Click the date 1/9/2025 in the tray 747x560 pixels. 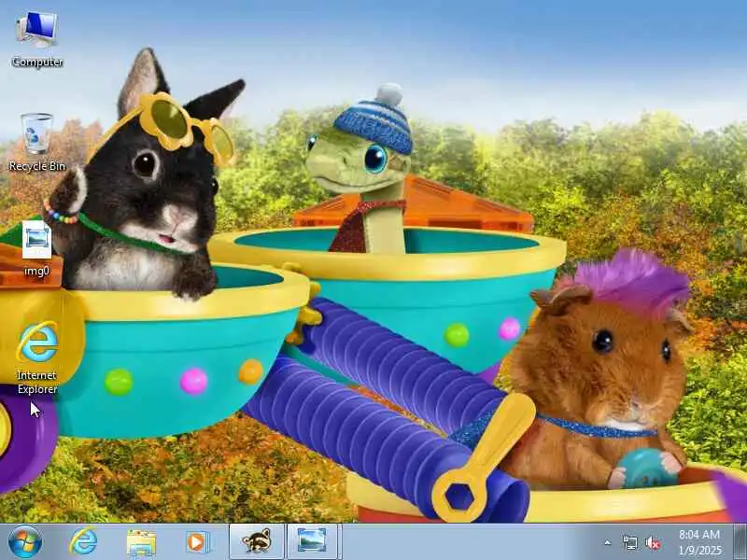tap(699, 551)
